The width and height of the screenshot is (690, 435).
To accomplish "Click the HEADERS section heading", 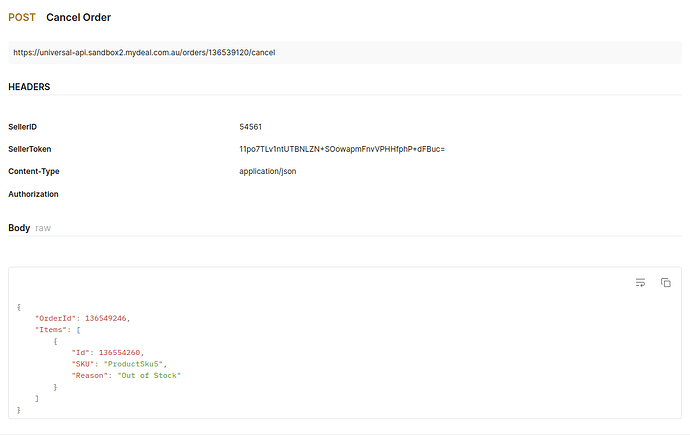I will (x=29, y=87).
